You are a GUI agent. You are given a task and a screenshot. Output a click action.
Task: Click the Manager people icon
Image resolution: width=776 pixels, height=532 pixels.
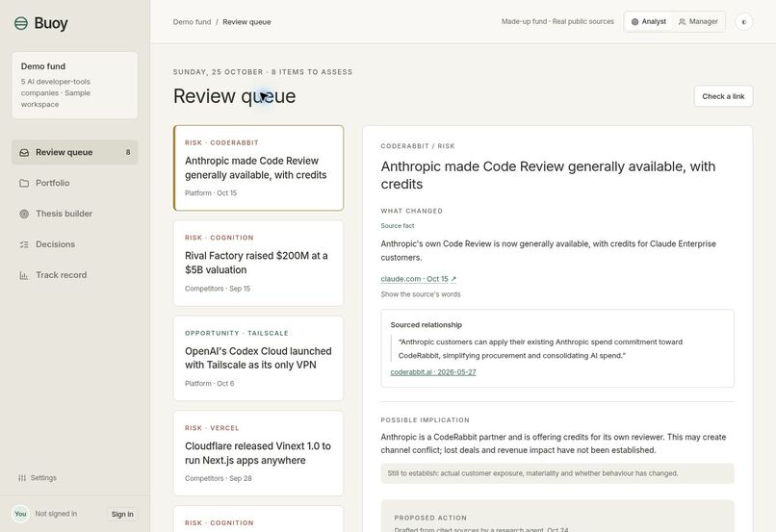682,22
